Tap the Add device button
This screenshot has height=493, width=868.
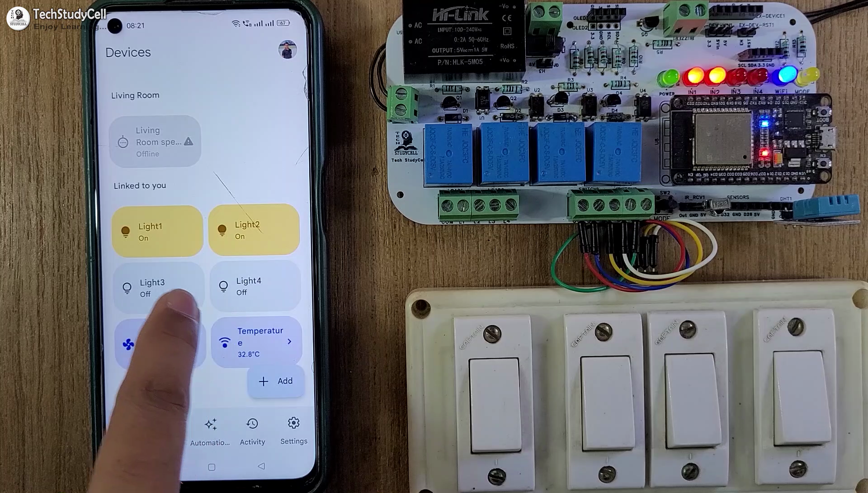(276, 381)
